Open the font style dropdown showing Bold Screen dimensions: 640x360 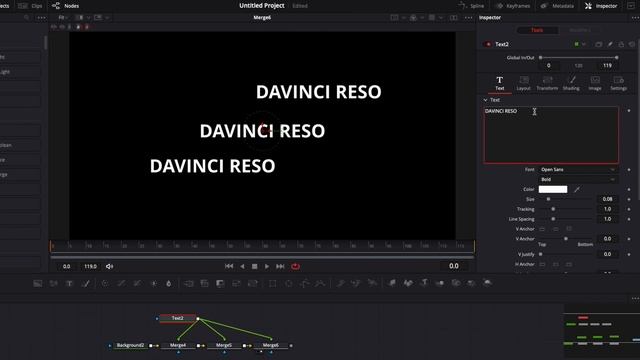click(578, 180)
